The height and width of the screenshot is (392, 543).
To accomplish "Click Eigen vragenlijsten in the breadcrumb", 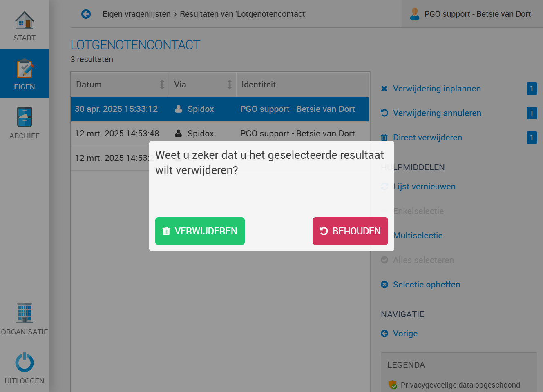I will tap(136, 14).
